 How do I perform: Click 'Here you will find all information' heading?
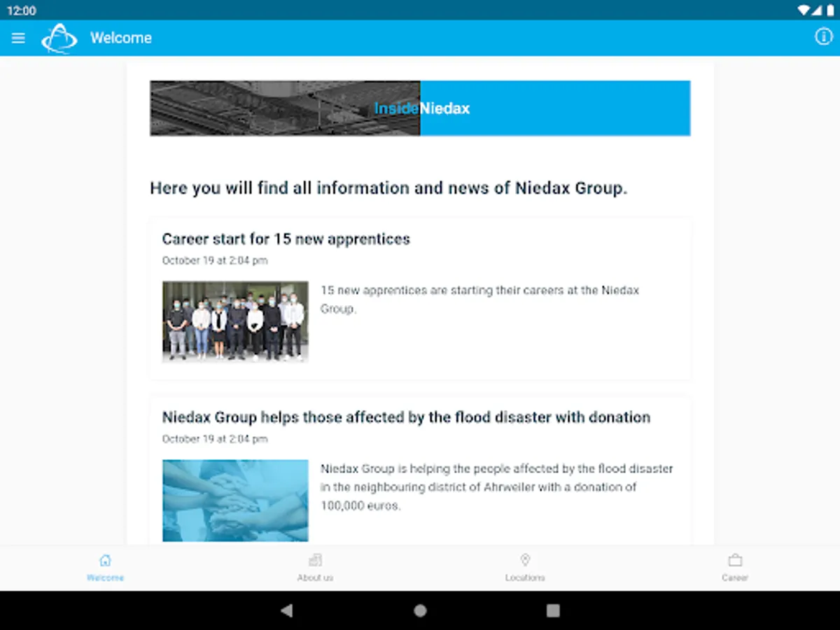pyautogui.click(x=388, y=188)
